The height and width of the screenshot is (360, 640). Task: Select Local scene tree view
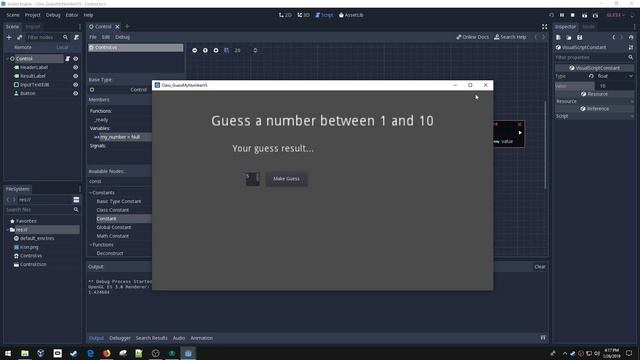click(62, 47)
